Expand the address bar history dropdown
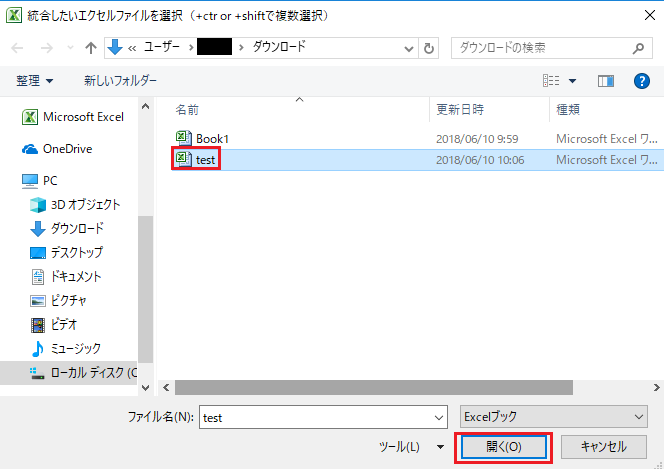This screenshot has width=664, height=469. tap(409, 49)
